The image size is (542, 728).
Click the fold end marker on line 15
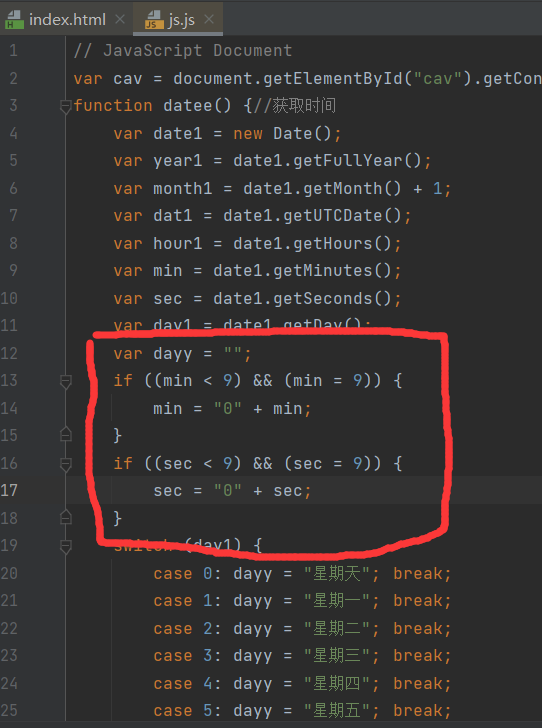pos(65,435)
